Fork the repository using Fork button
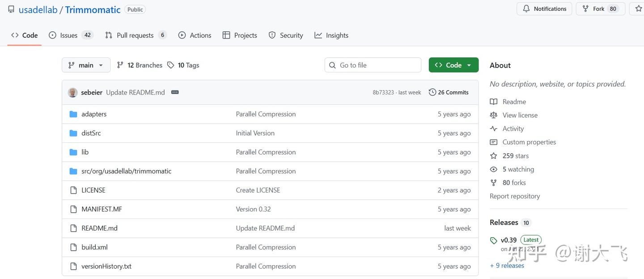 (x=598, y=9)
